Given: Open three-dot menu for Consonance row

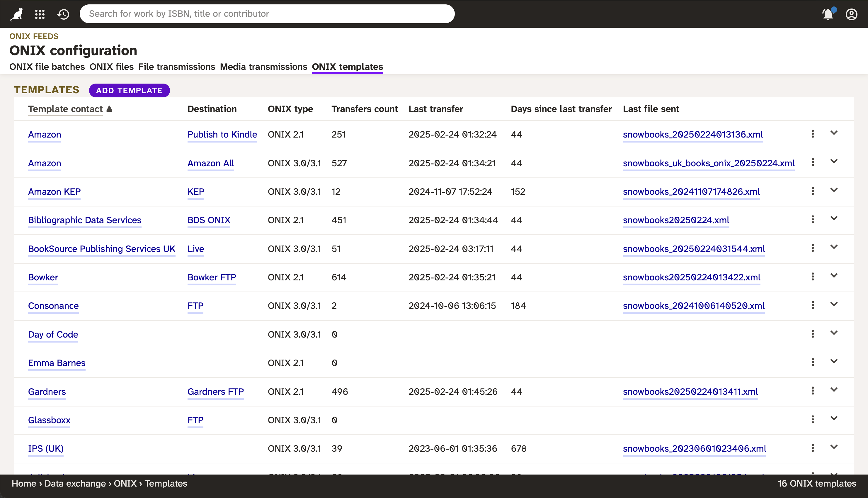Looking at the screenshot, I should pyautogui.click(x=813, y=305).
